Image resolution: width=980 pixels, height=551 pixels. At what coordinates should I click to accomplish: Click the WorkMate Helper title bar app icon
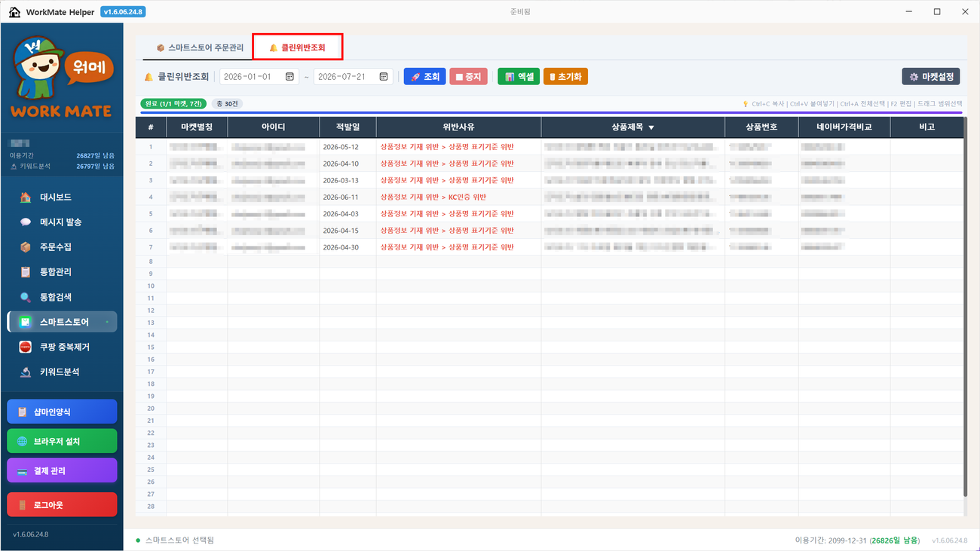pyautogui.click(x=14, y=11)
